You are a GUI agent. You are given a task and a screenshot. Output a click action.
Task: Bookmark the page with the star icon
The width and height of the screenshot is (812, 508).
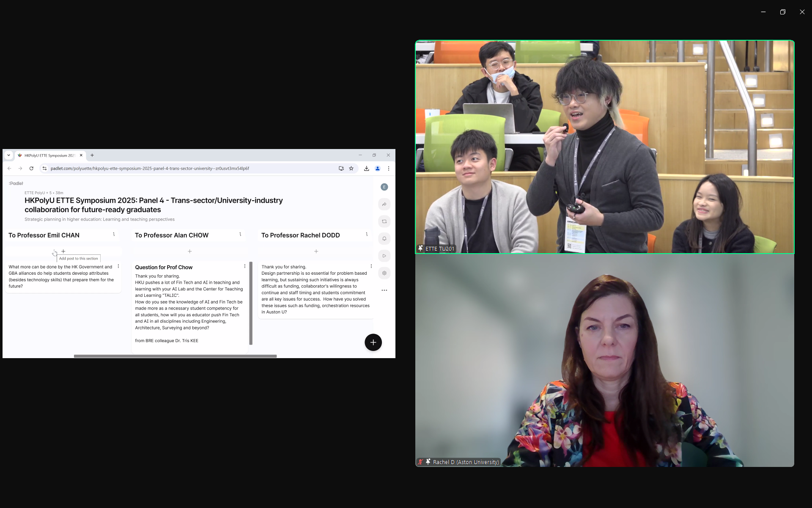[x=351, y=168]
